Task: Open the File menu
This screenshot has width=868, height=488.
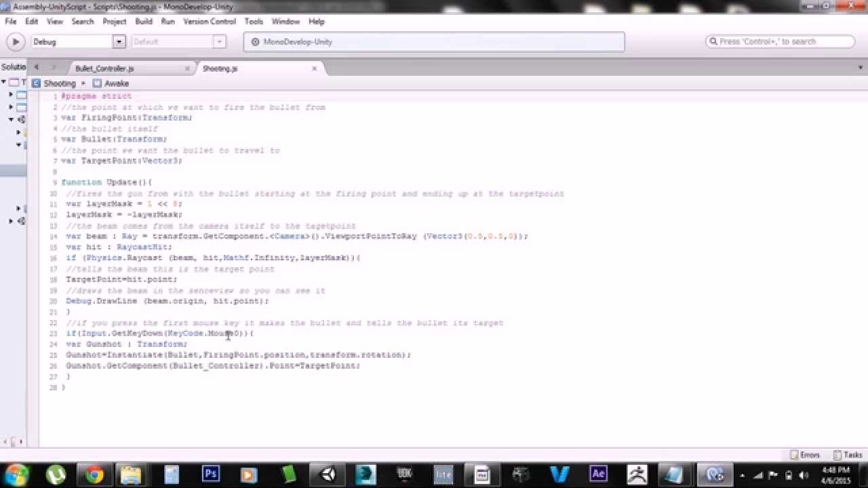Action: [11, 22]
